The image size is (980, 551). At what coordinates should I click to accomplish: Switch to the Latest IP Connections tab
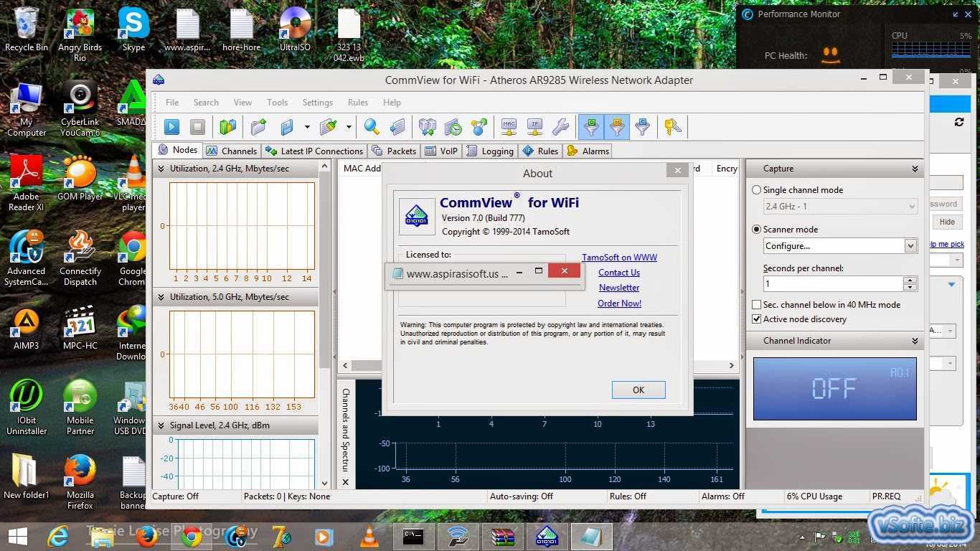(314, 151)
